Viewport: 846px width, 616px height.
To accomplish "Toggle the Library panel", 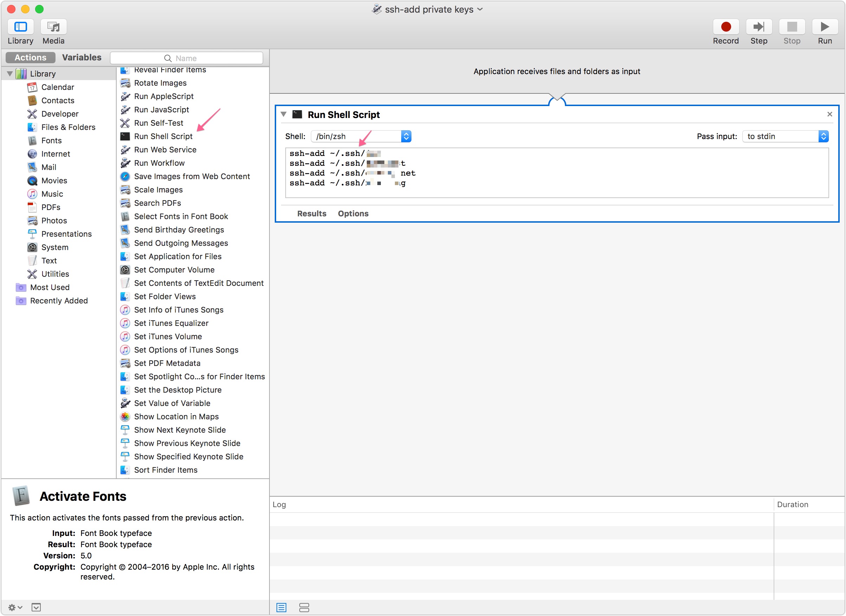I will click(x=20, y=27).
